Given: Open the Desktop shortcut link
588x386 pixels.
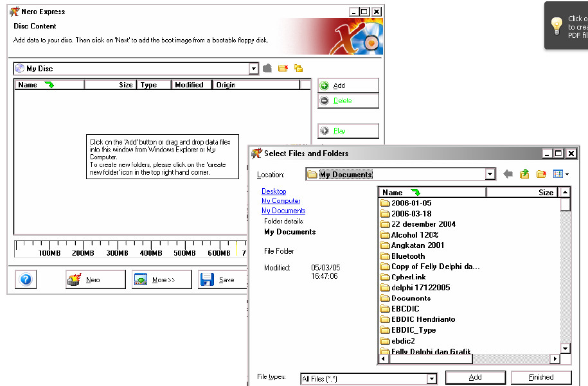Looking at the screenshot, I should click(x=274, y=191).
